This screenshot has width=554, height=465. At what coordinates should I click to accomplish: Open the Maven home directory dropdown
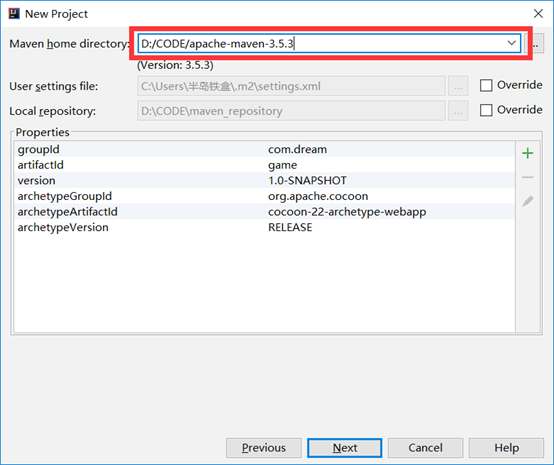click(x=511, y=43)
